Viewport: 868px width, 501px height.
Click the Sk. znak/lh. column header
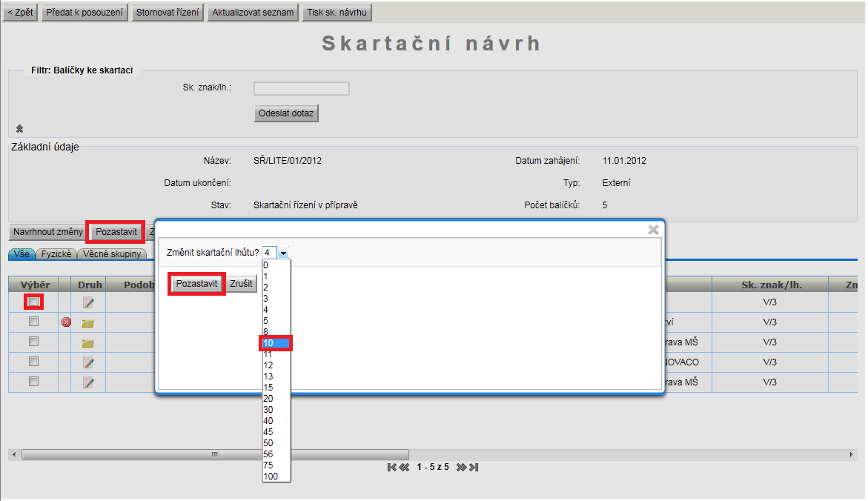(771, 285)
